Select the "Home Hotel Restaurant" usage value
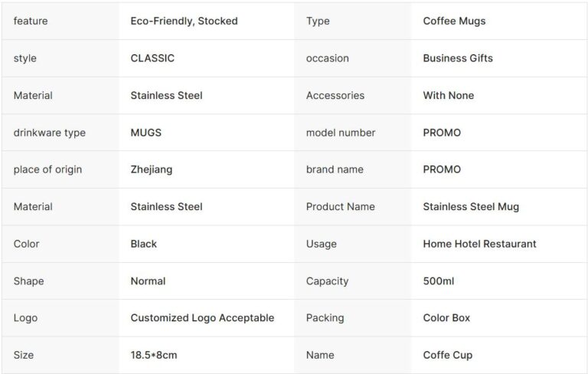 479,244
